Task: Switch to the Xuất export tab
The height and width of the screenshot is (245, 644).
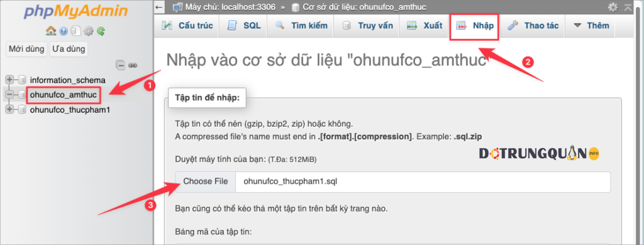Action: (425, 25)
